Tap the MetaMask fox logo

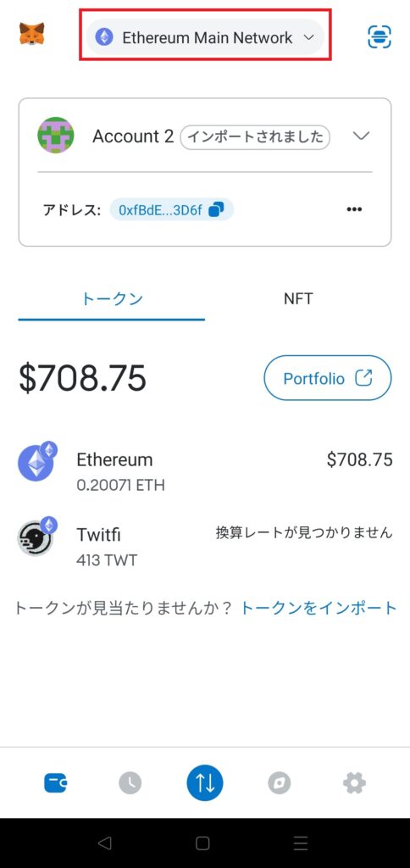[x=31, y=34]
